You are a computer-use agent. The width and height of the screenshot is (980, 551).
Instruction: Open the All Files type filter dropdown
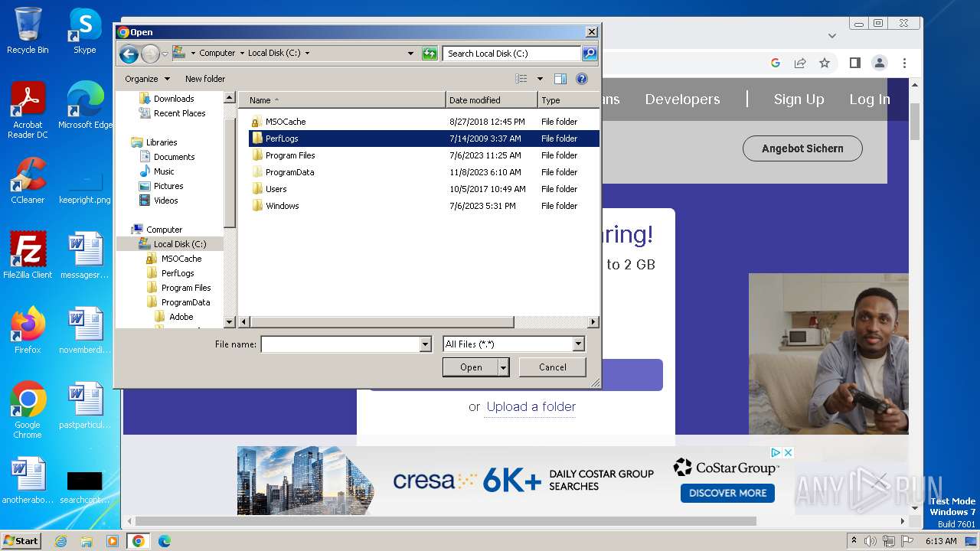tap(579, 345)
